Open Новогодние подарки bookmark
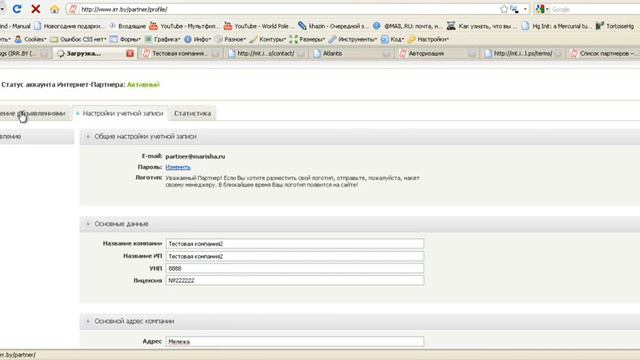The height and width of the screenshot is (360, 640). 69,26
